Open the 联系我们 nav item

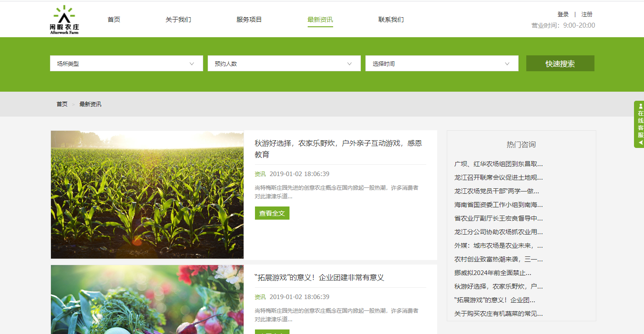pyautogui.click(x=391, y=20)
